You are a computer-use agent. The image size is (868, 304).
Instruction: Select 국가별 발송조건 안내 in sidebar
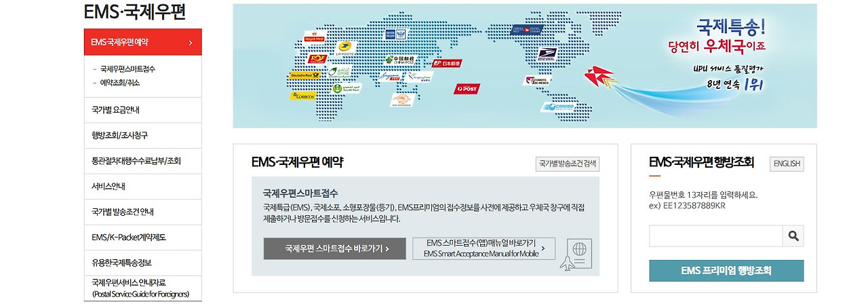coord(143,212)
